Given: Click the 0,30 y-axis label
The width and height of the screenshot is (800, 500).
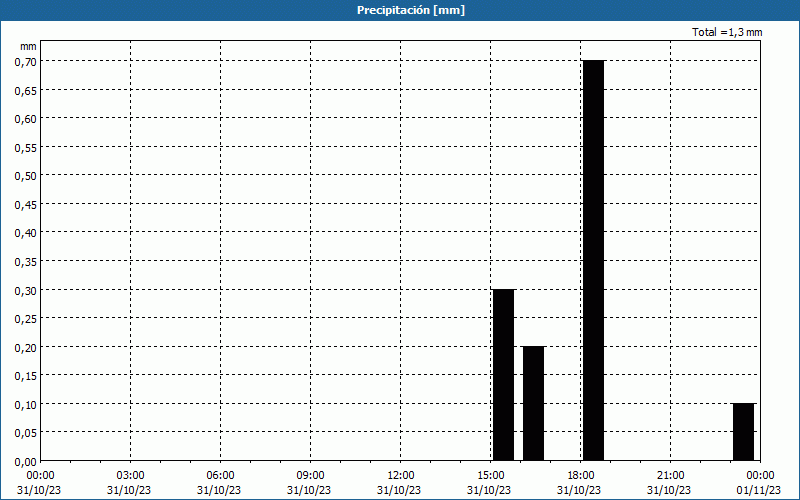Looking at the screenshot, I should pos(25,291).
